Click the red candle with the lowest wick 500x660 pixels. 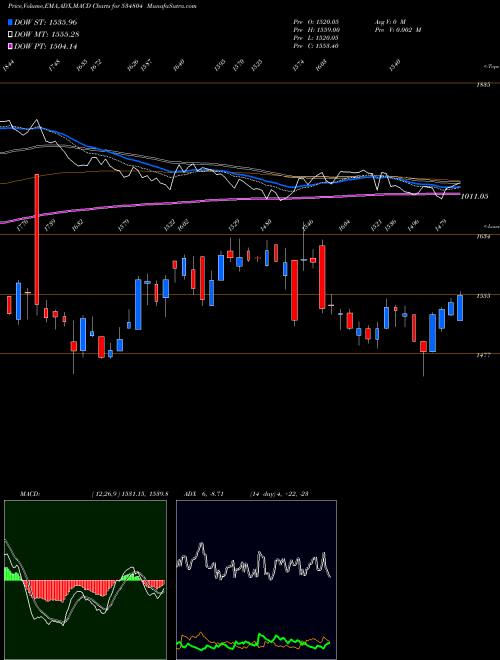423,346
